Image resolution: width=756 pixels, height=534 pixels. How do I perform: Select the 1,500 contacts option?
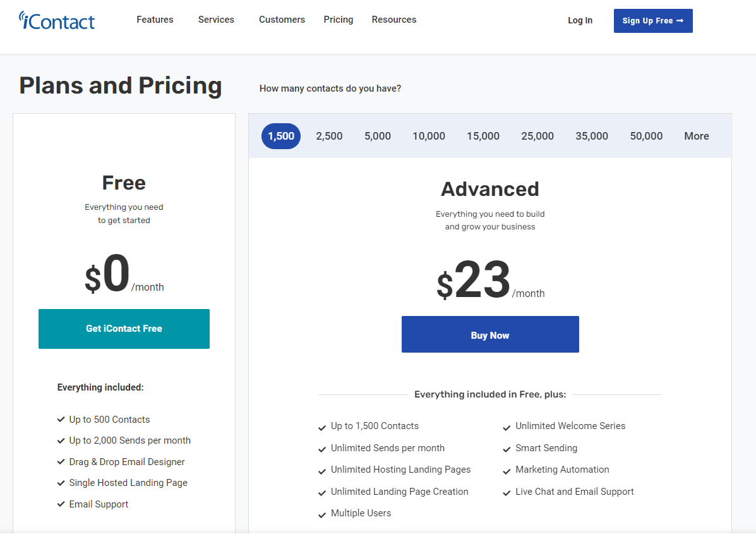click(x=281, y=136)
